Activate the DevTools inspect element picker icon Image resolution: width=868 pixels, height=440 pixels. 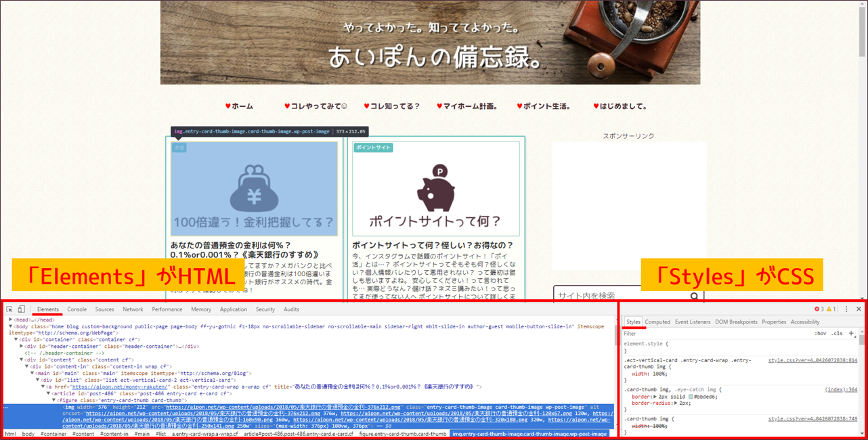pos(9,309)
